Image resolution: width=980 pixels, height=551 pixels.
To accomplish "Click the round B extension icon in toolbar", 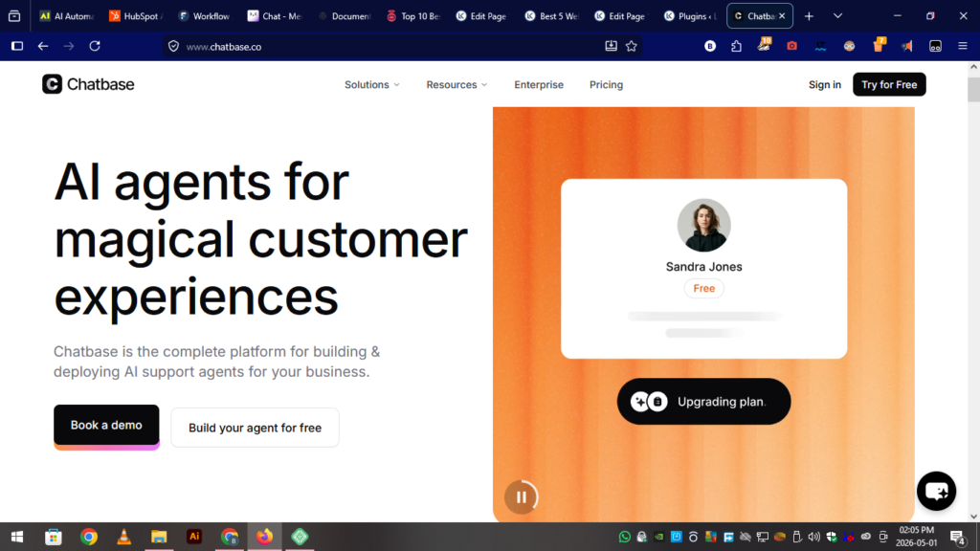I will tap(710, 46).
